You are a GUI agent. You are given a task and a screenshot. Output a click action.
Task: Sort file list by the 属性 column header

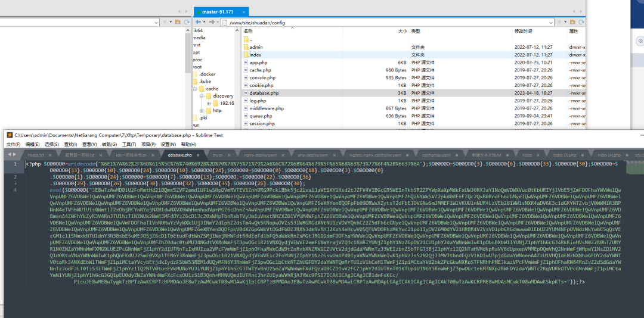(574, 31)
